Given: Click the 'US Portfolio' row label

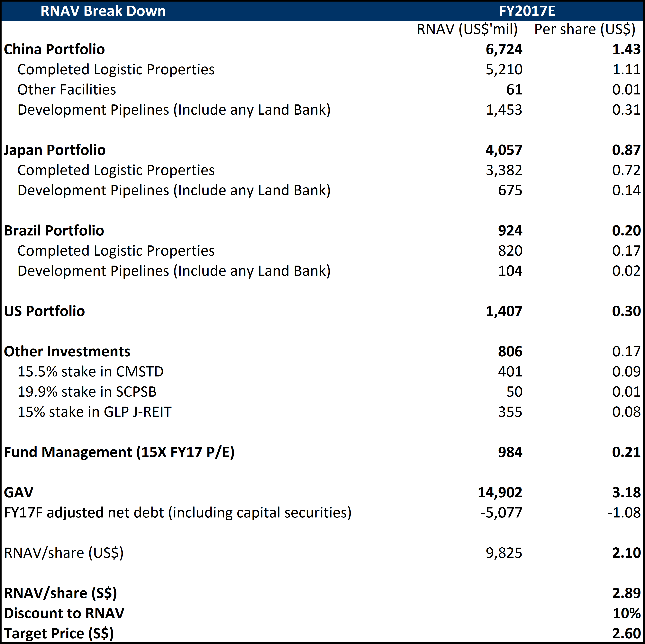Looking at the screenshot, I should tap(44, 311).
